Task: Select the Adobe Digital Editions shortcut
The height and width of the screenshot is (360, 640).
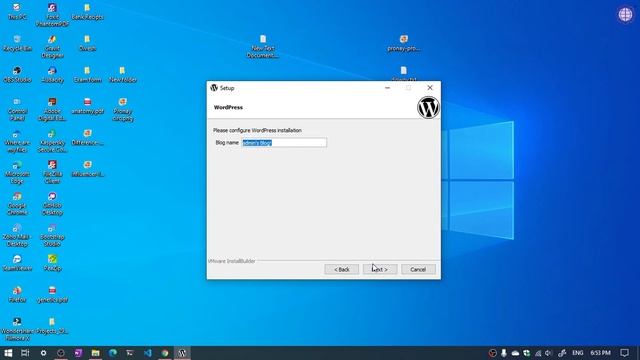Action: pos(52,109)
